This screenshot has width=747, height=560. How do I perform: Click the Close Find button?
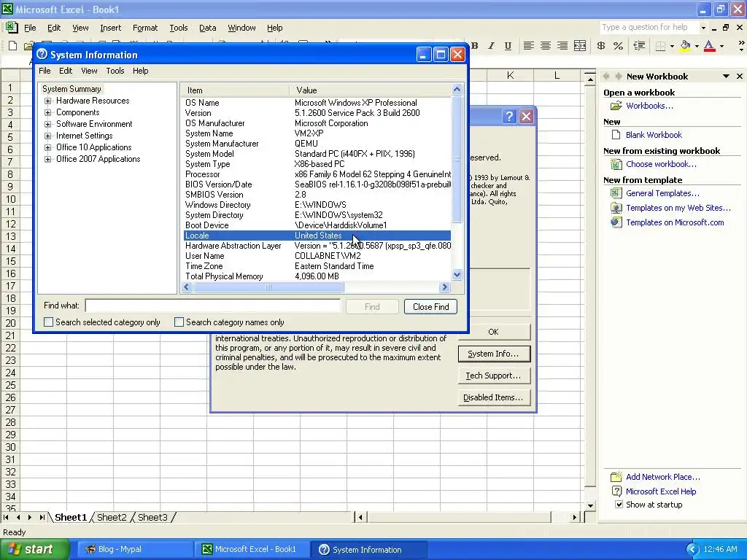pyautogui.click(x=430, y=307)
